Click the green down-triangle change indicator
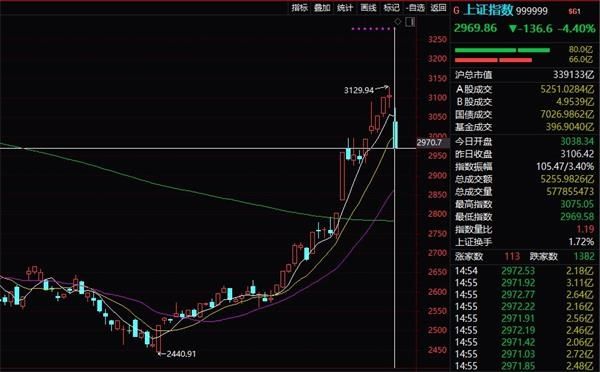 [x=513, y=29]
